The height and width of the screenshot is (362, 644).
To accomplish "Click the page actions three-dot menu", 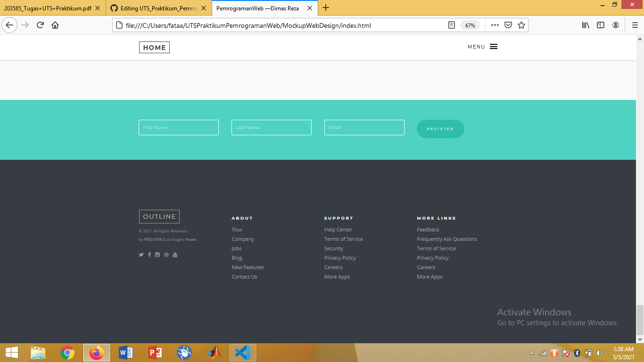I will [495, 25].
